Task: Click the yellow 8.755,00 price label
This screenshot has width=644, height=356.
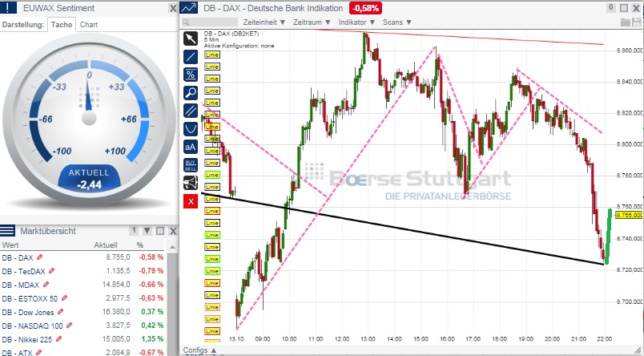Action: (x=630, y=215)
